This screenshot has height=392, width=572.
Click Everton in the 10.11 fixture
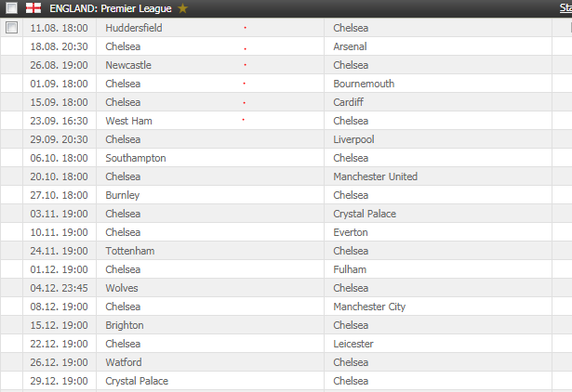click(x=351, y=232)
